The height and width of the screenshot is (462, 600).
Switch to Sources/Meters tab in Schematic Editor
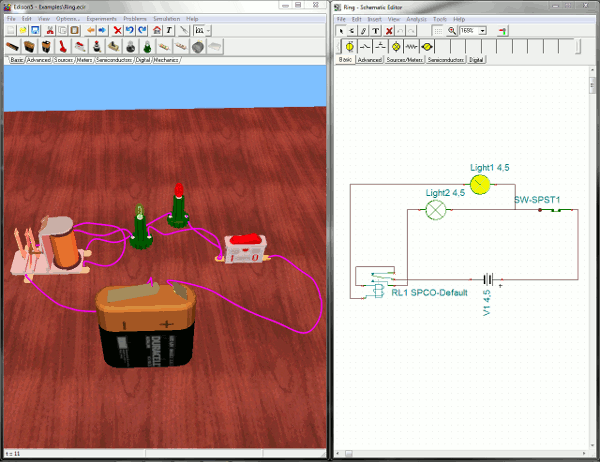coord(405,60)
